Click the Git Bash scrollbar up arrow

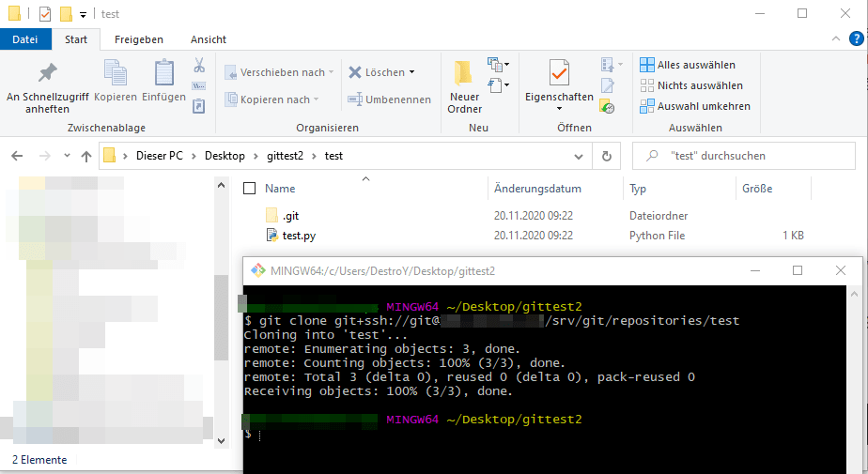[854, 294]
